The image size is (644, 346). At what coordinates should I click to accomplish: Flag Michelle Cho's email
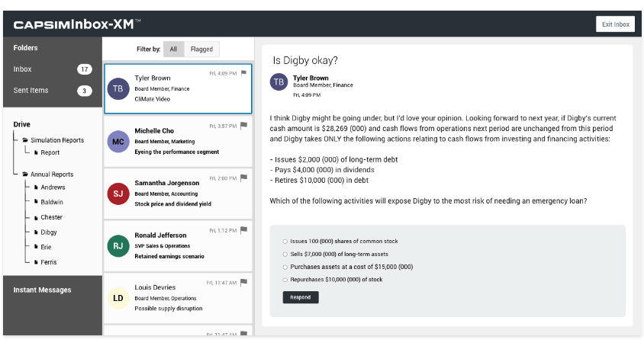pyautogui.click(x=243, y=126)
